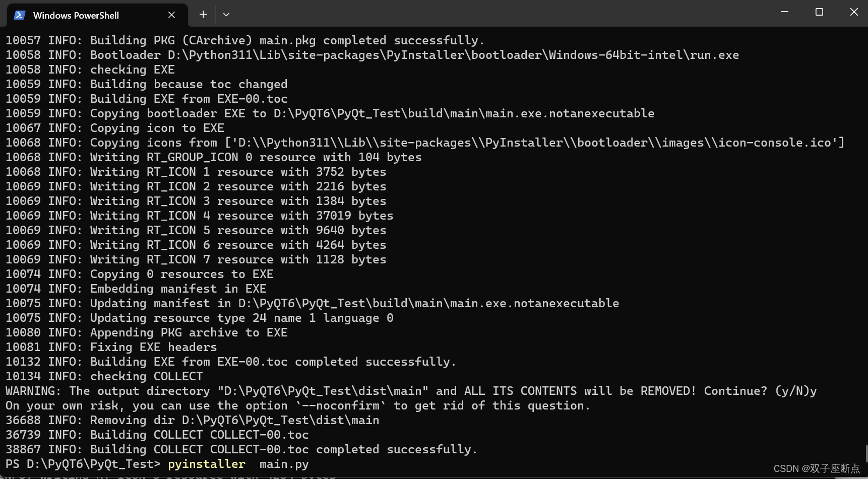Close the Windows PowerShell tab
This screenshot has width=868, height=479.
tap(171, 15)
